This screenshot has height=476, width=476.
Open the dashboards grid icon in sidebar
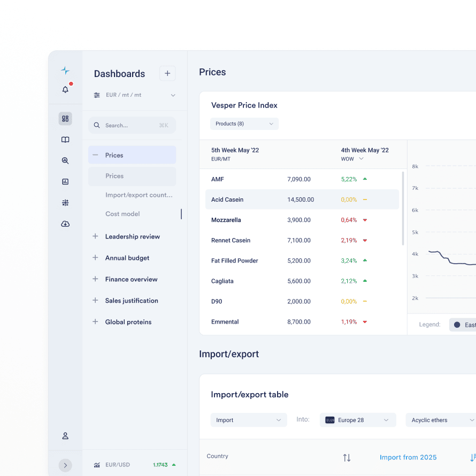[65, 119]
